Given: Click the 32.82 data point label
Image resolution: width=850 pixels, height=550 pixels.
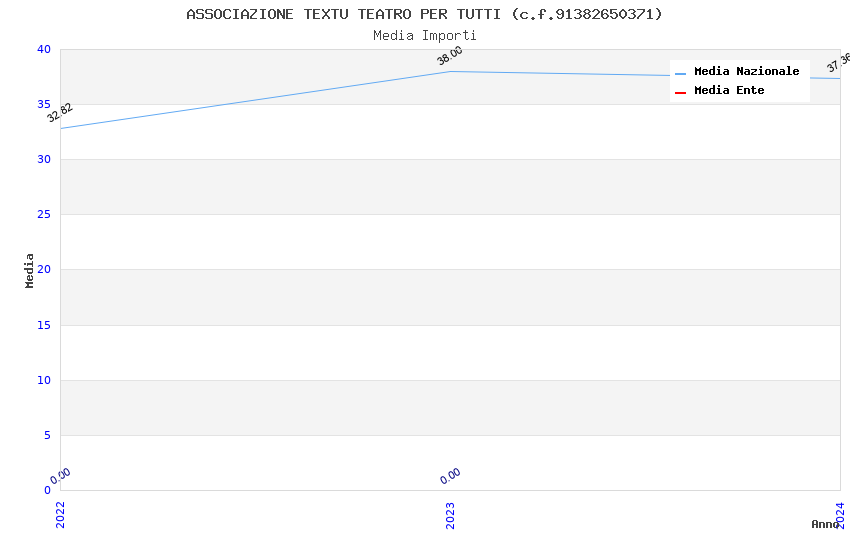Looking at the screenshot, I should [60, 113].
